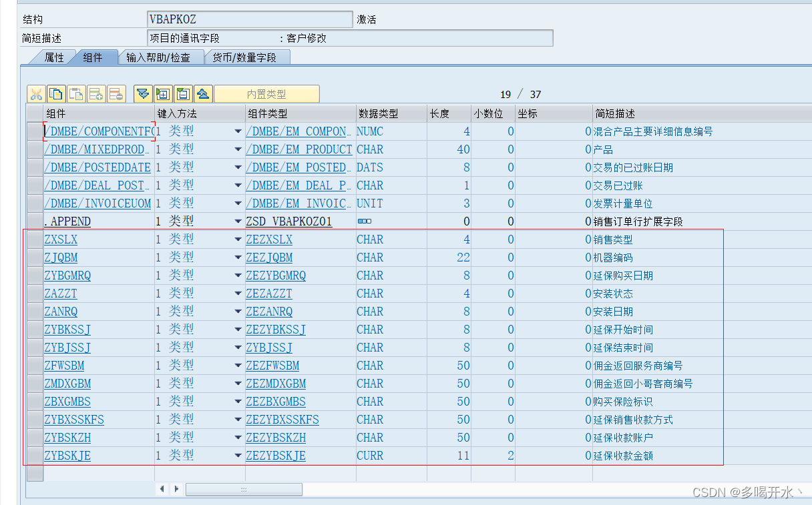The width and height of the screenshot is (812, 505).
Task: Open the typing method dropdown for ZYBSKJE row
Action: (x=238, y=456)
